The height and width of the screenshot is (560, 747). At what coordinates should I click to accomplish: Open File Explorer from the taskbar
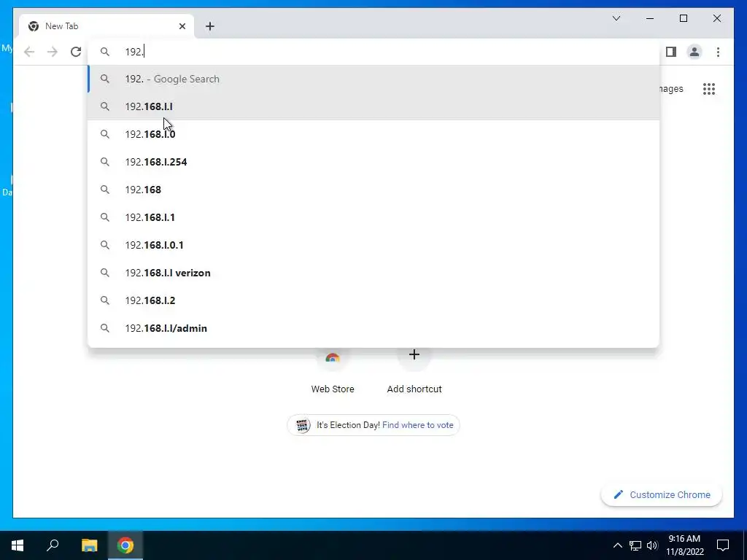coord(89,545)
